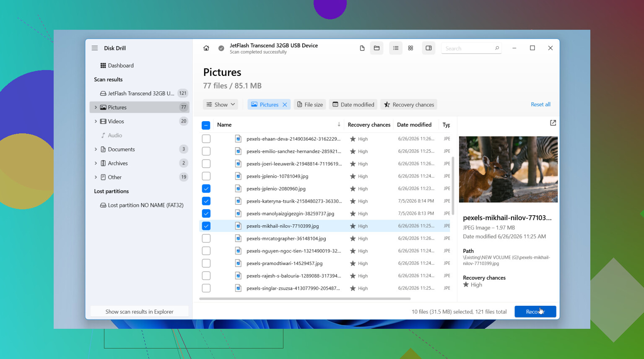Click the horizontal scrollbar under file list
The width and height of the screenshot is (644, 359).
pos(305,299)
